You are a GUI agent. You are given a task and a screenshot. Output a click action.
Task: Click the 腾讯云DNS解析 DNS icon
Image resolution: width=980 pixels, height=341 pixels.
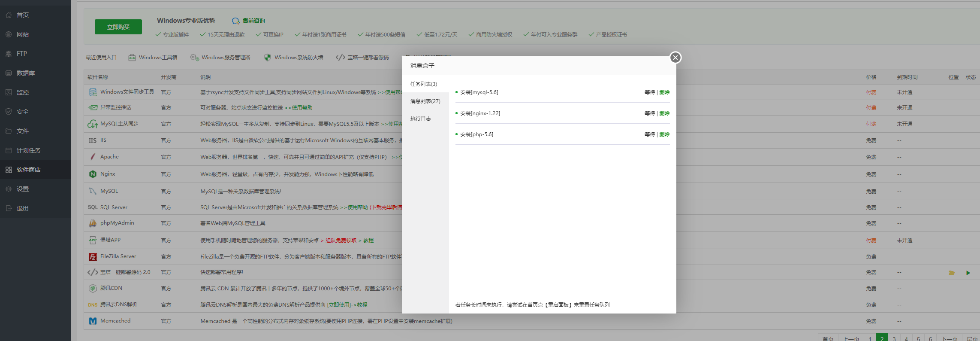pos(93,305)
